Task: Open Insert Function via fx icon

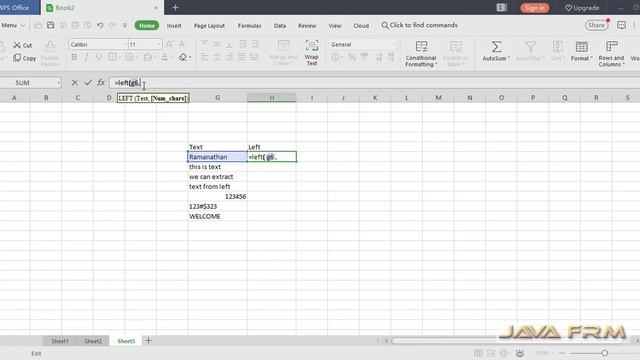Action: [101, 82]
